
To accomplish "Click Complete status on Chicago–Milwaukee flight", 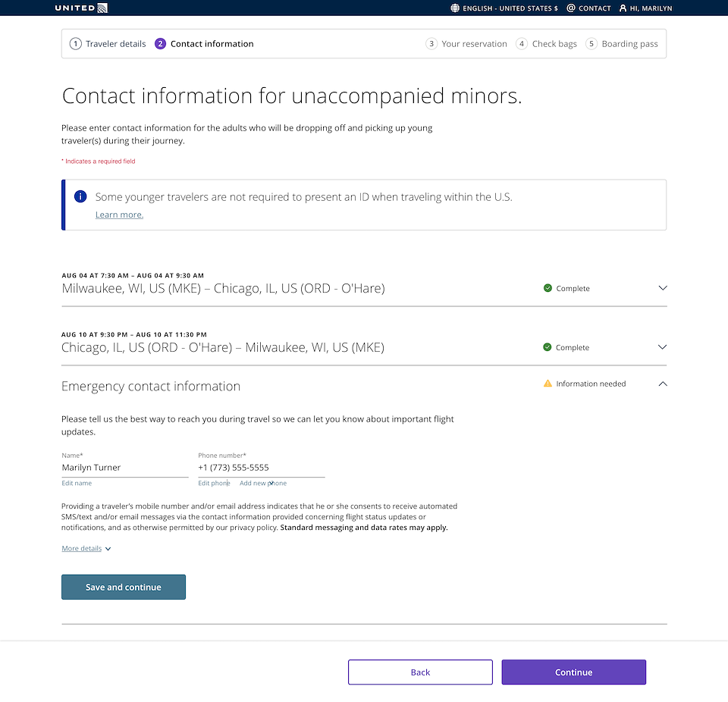I will pyautogui.click(x=573, y=347).
